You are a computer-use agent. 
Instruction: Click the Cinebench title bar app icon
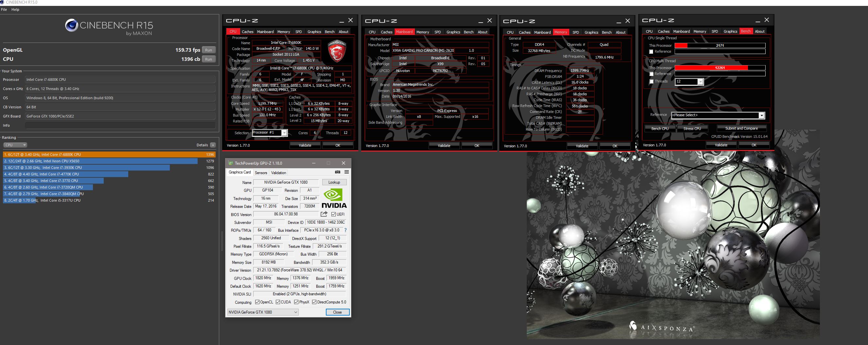pyautogui.click(x=2, y=2)
